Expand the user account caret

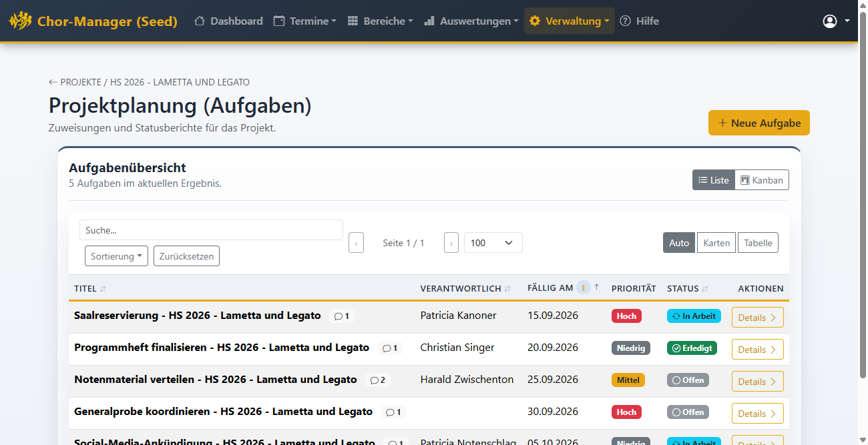click(847, 21)
